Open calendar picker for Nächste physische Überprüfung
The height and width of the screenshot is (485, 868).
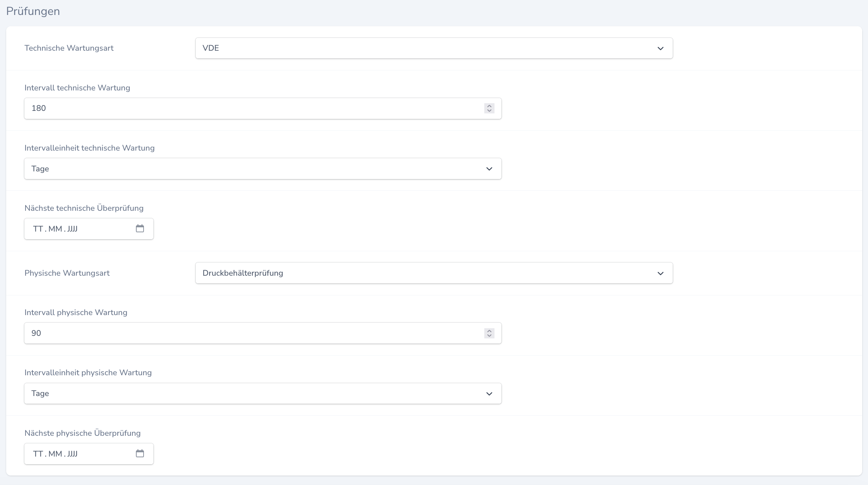[140, 454]
